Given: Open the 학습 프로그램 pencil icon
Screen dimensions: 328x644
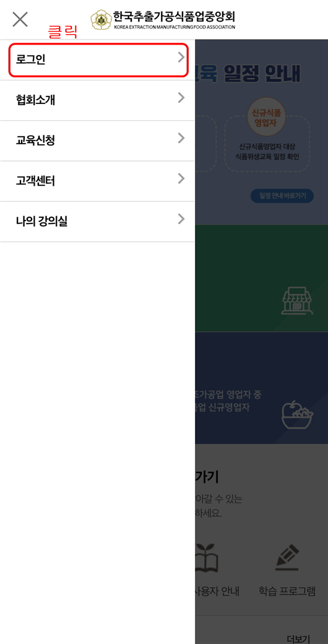Looking at the screenshot, I should [x=287, y=557].
